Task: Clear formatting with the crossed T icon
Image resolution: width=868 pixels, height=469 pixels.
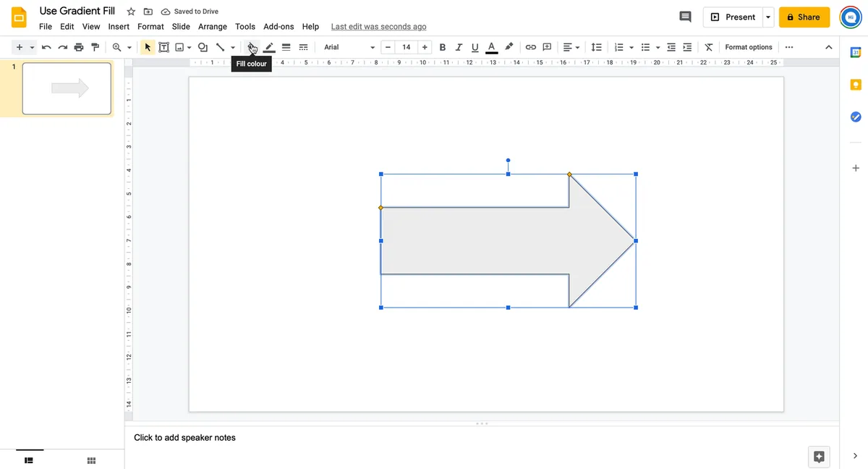Action: coord(709,47)
